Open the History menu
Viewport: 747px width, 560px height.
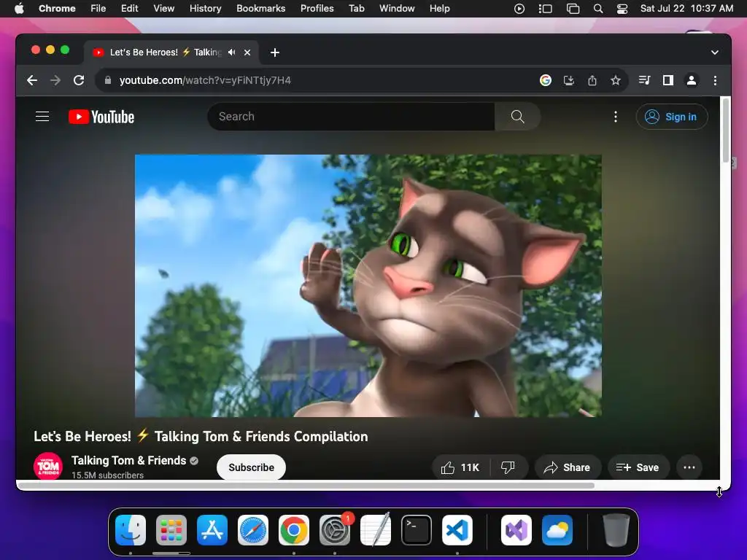[205, 9]
